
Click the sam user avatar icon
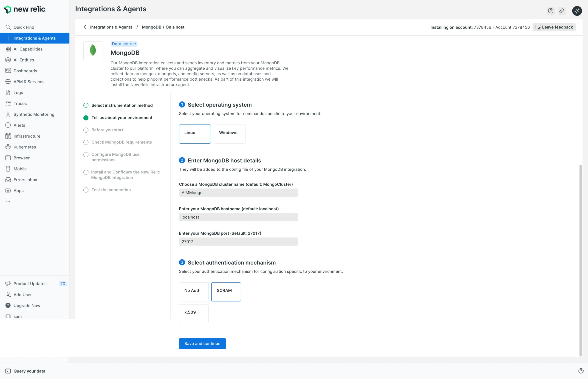tap(8, 316)
